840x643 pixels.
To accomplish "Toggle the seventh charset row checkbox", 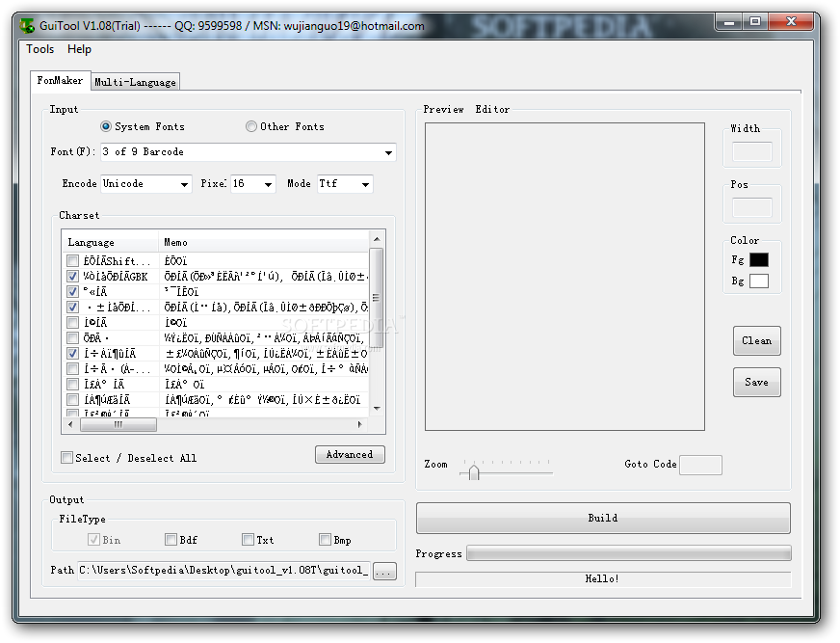I will click(72, 354).
